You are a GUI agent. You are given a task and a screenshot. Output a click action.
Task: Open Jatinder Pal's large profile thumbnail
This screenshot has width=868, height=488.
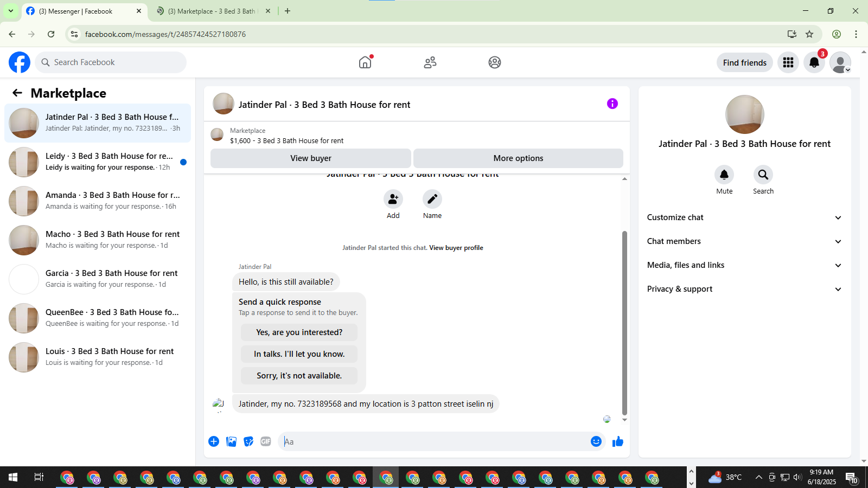pyautogui.click(x=745, y=114)
